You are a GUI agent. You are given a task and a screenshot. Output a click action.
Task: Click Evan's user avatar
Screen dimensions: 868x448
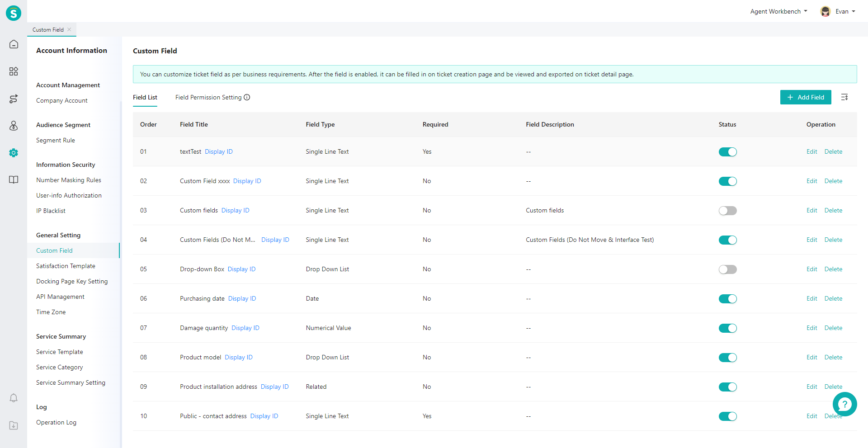pos(826,11)
